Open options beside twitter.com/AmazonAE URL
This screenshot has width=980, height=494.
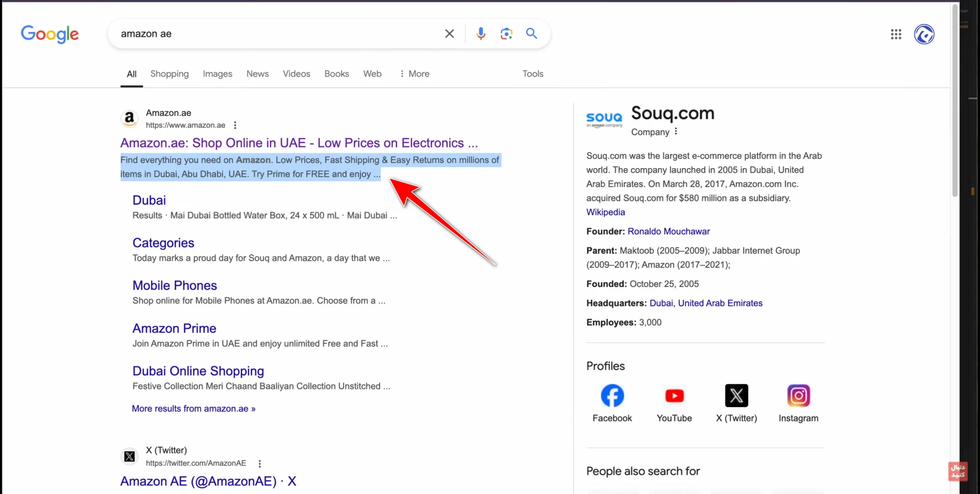[260, 463]
